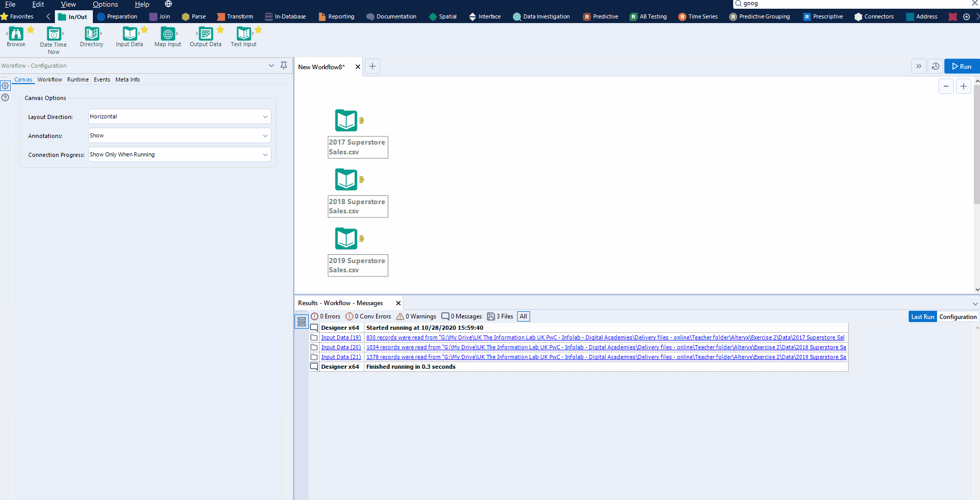Open the Events configuration tab
The height and width of the screenshot is (500, 980).
102,79
